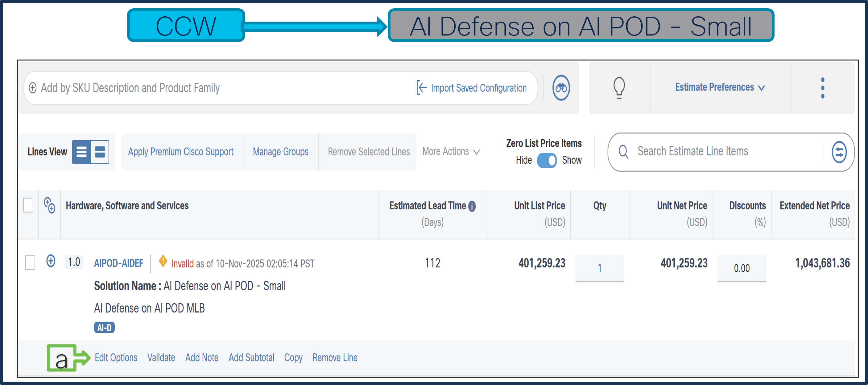The height and width of the screenshot is (391, 868).
Task: Click the Invalid warning icon on AIPOD-AIDEF
Action: [x=163, y=262]
